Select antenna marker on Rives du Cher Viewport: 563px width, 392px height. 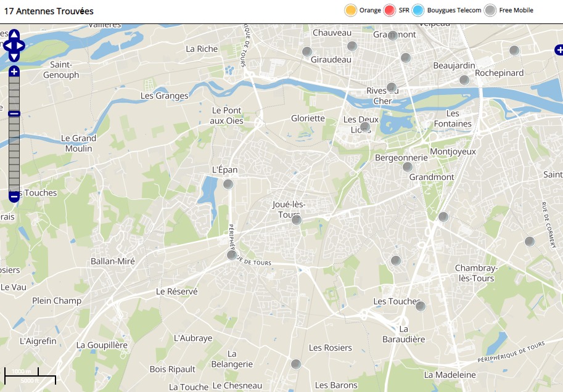coord(392,88)
